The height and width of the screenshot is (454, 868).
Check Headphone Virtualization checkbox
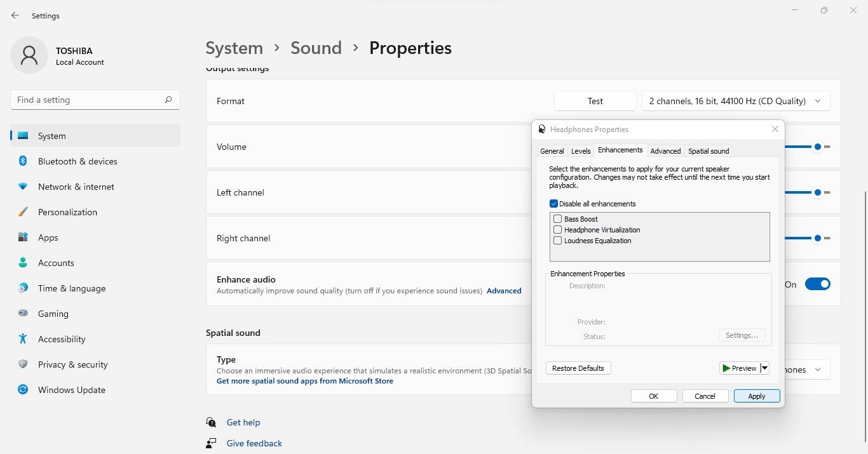pos(558,230)
